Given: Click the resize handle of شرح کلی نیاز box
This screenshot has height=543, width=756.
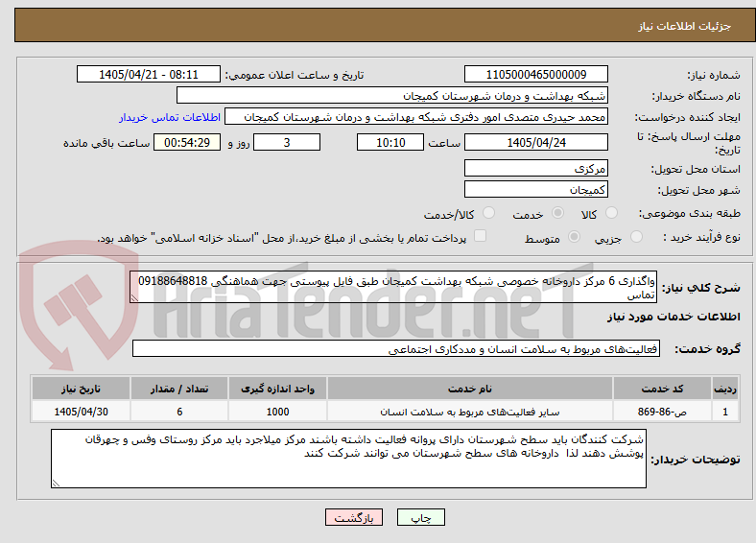Looking at the screenshot, I should 134,299.
